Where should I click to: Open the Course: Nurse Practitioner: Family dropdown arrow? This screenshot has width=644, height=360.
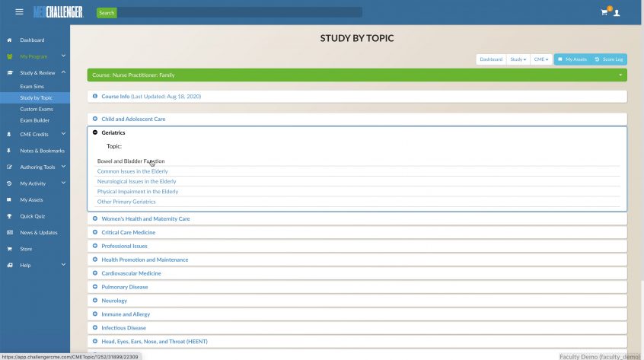point(620,75)
